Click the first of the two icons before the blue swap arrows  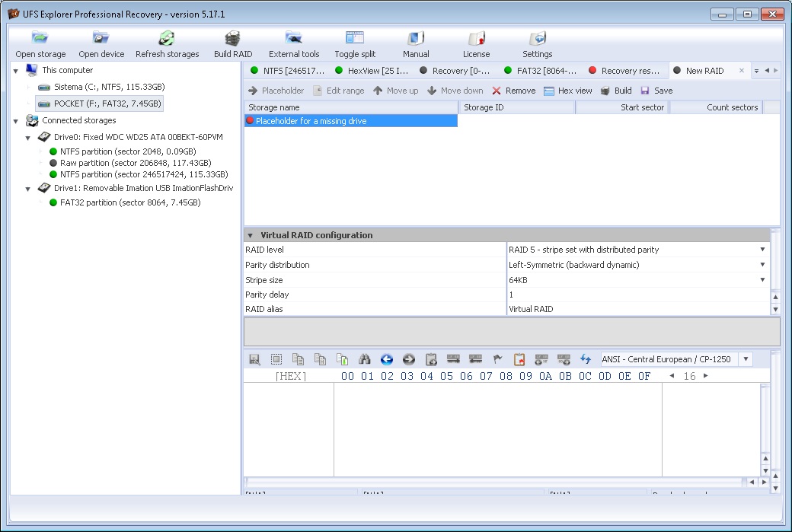(541, 359)
